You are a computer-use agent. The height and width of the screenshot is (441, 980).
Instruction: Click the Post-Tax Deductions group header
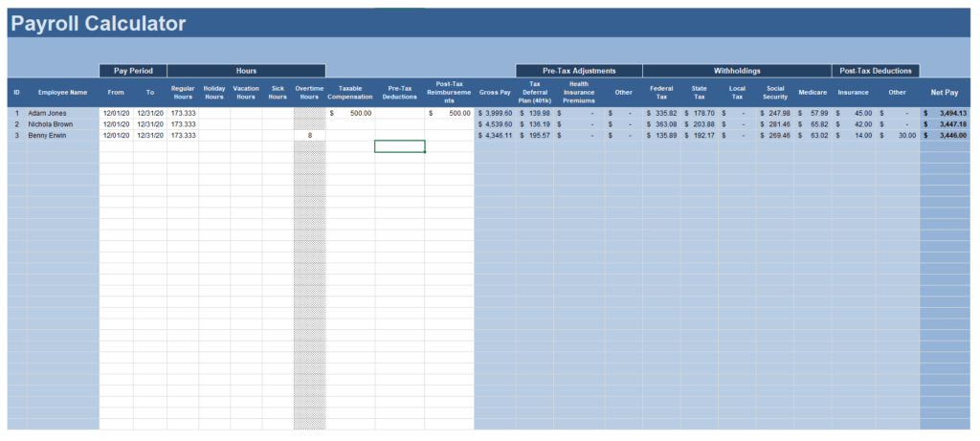[876, 71]
